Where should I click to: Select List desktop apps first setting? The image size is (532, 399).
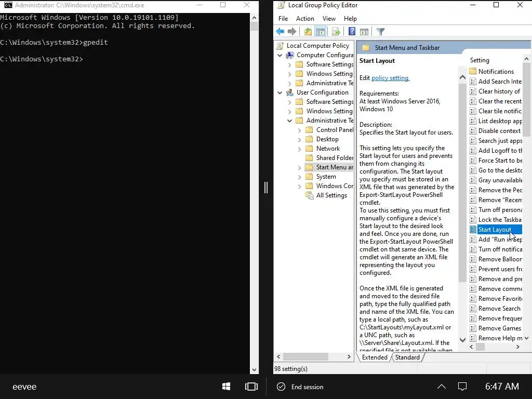[496, 121]
